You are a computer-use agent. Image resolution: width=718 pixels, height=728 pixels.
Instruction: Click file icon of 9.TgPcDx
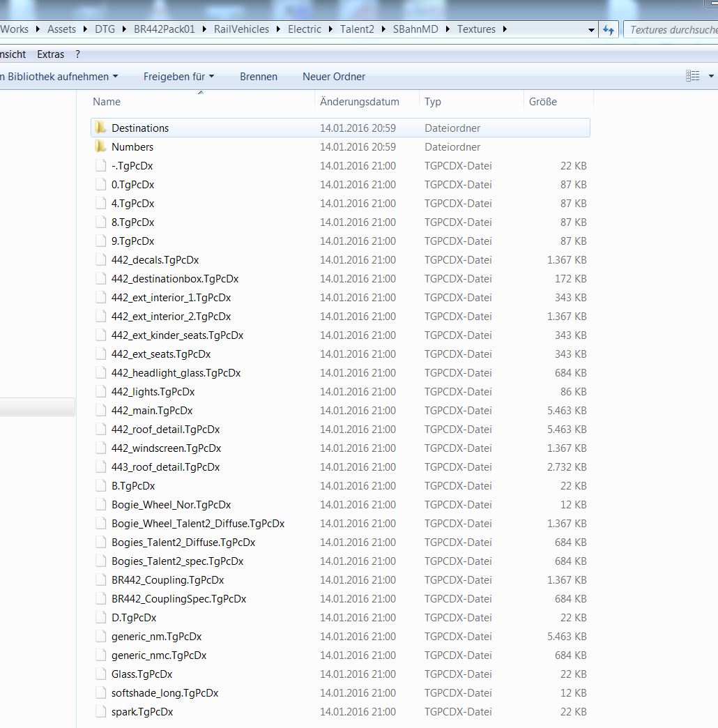click(x=100, y=241)
